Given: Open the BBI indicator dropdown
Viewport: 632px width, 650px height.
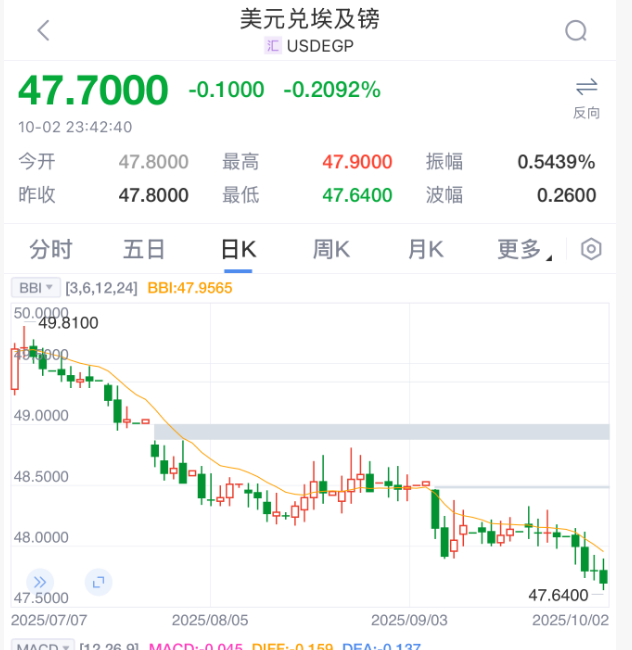Looking at the screenshot, I should point(36,287).
